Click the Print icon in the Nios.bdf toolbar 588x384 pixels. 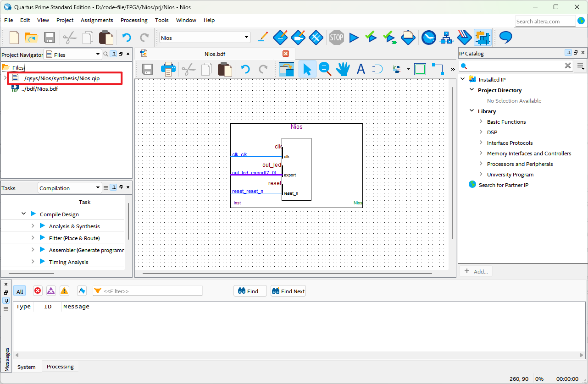168,69
